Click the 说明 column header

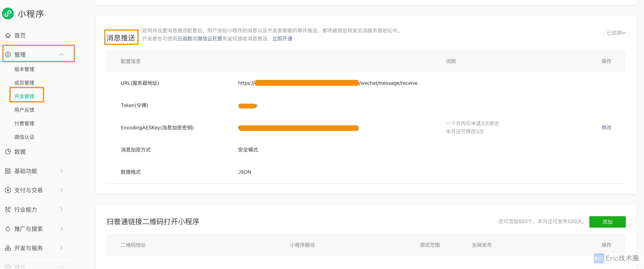[451, 61]
